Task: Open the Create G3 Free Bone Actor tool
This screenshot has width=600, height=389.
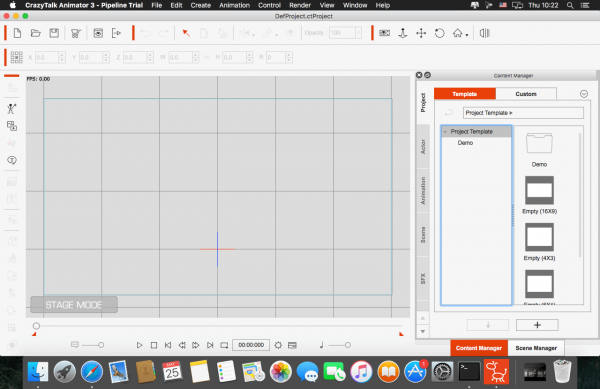Action: [x=11, y=109]
